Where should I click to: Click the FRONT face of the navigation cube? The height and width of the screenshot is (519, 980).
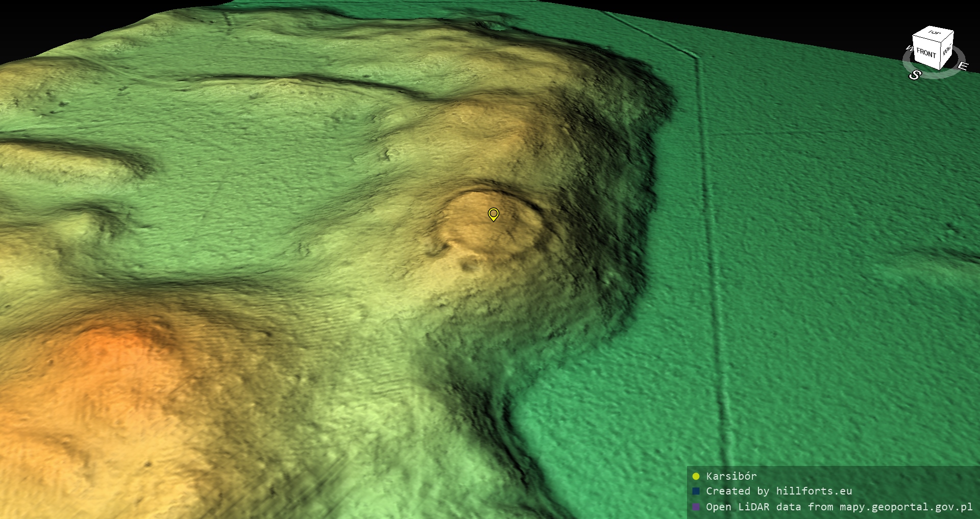925,53
